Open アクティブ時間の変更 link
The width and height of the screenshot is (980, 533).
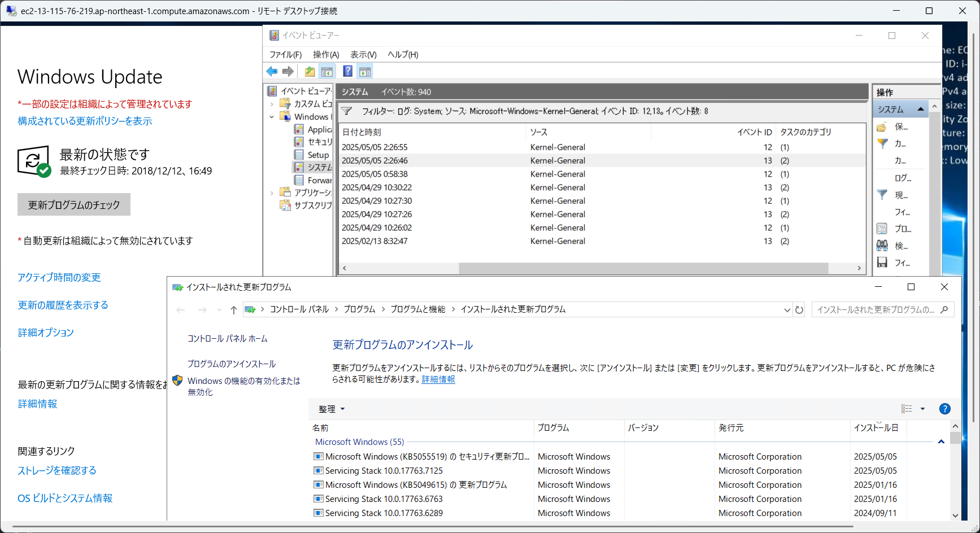point(59,277)
